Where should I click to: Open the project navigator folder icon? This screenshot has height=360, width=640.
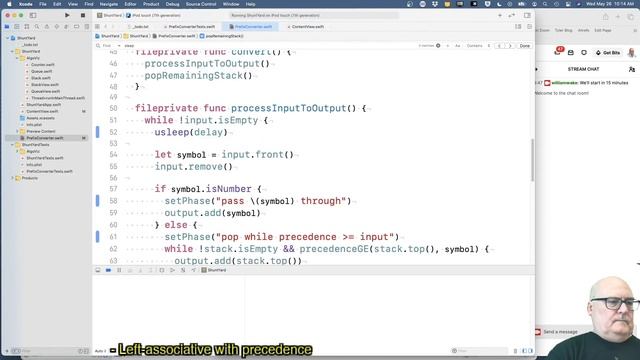(x=7, y=27)
